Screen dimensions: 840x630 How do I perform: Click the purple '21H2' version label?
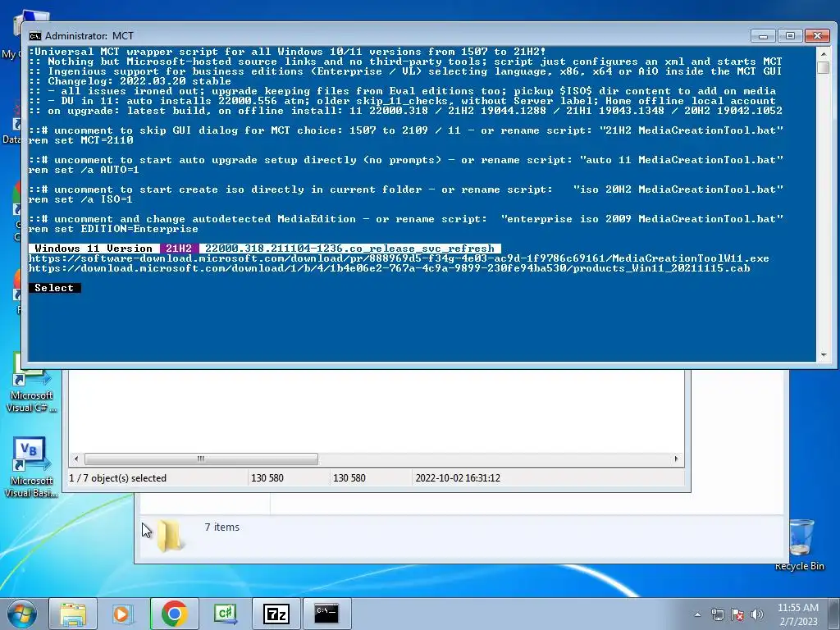point(179,249)
